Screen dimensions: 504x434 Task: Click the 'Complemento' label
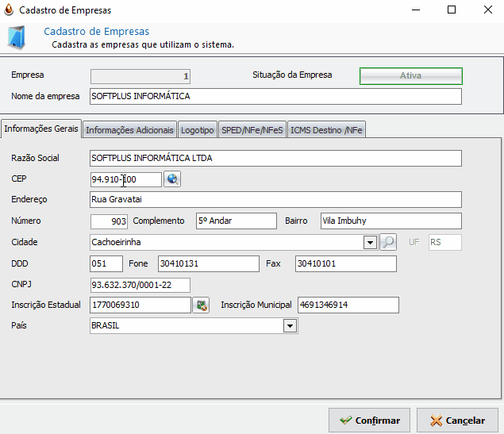click(159, 221)
